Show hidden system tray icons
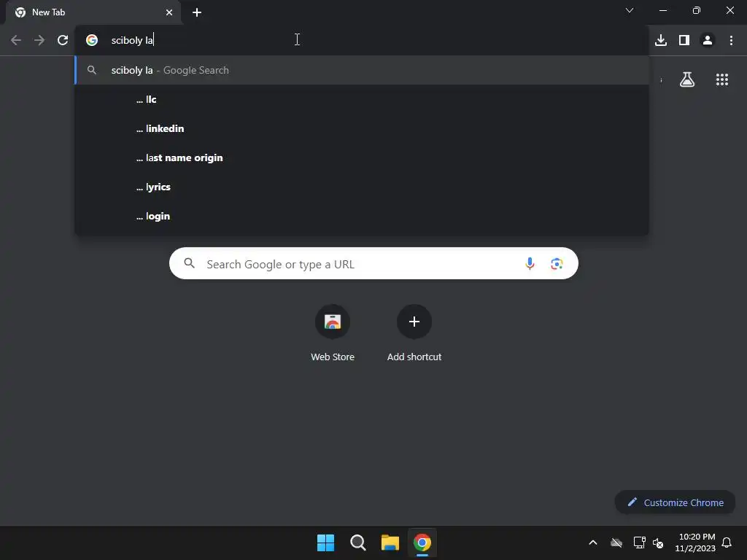 [x=593, y=542]
